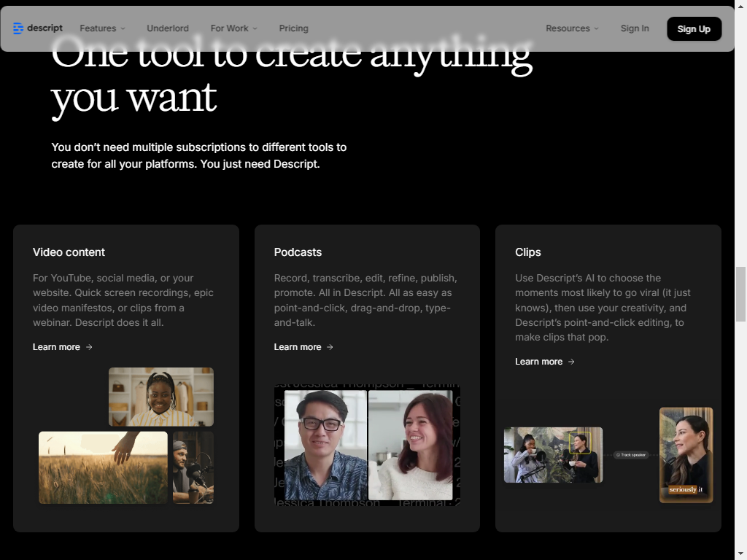Click the scrollbar down arrow

point(740,554)
